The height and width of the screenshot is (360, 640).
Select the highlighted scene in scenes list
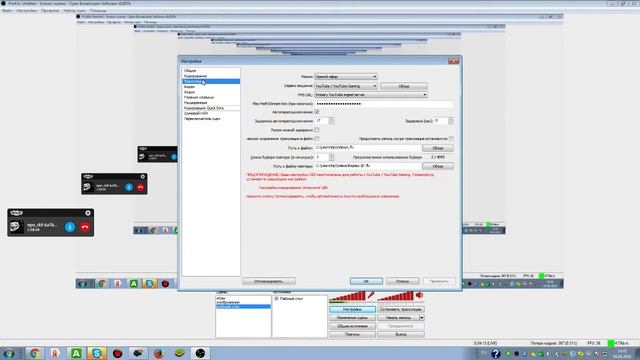[243, 307]
